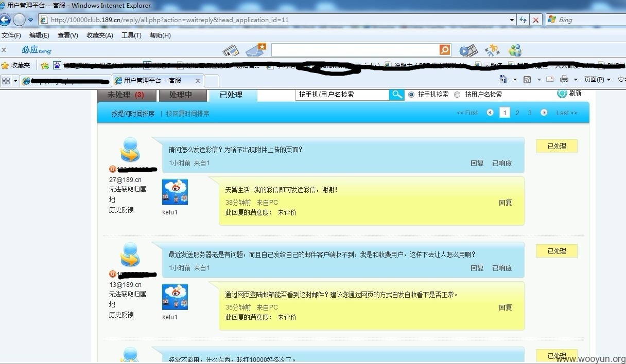626x364 pixels.
Task: Click the 刷新 refresh icon
Action: click(x=562, y=94)
